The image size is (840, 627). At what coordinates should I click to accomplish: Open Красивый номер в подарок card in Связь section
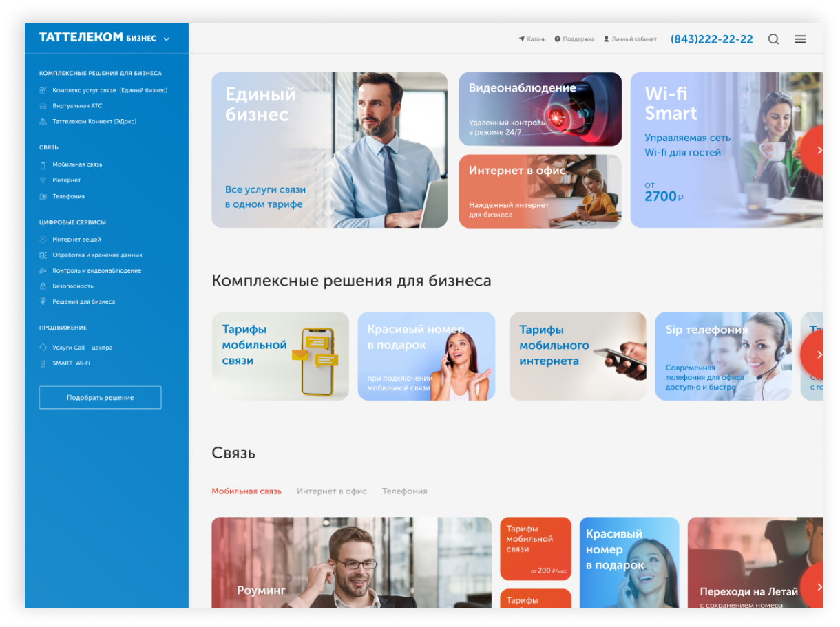629,563
